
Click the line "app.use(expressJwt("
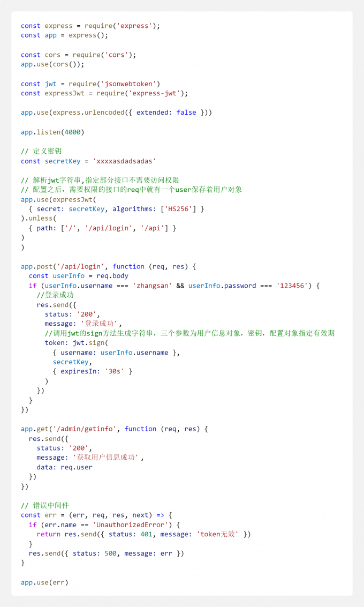click(x=59, y=200)
